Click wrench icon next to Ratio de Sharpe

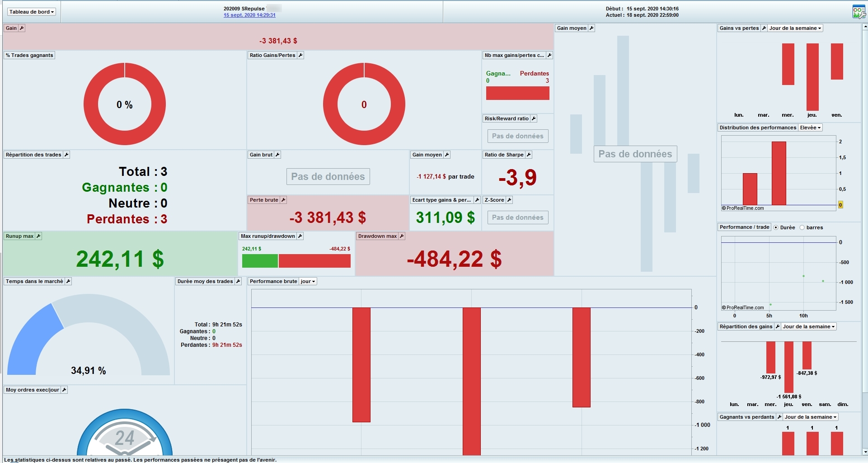[x=529, y=155]
